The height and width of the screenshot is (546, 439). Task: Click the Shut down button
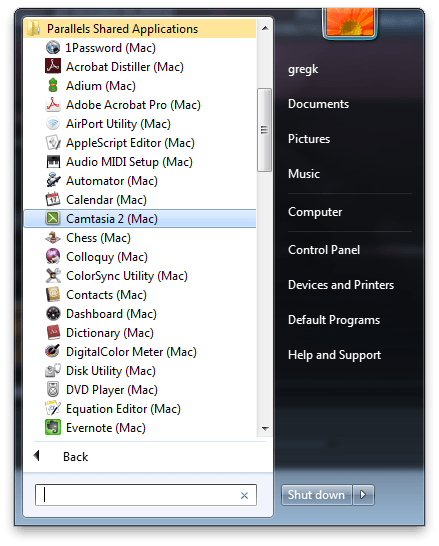(316, 494)
